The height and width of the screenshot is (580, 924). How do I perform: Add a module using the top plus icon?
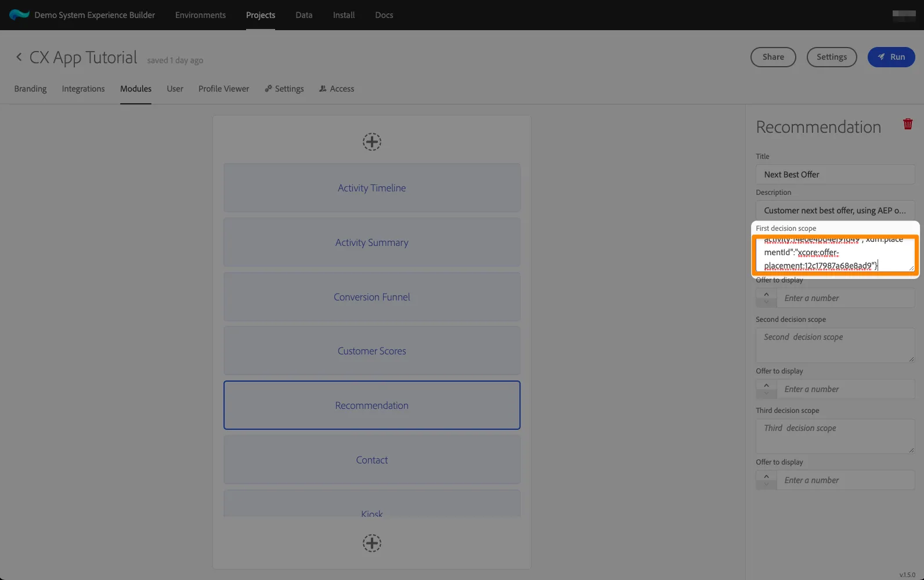point(372,142)
